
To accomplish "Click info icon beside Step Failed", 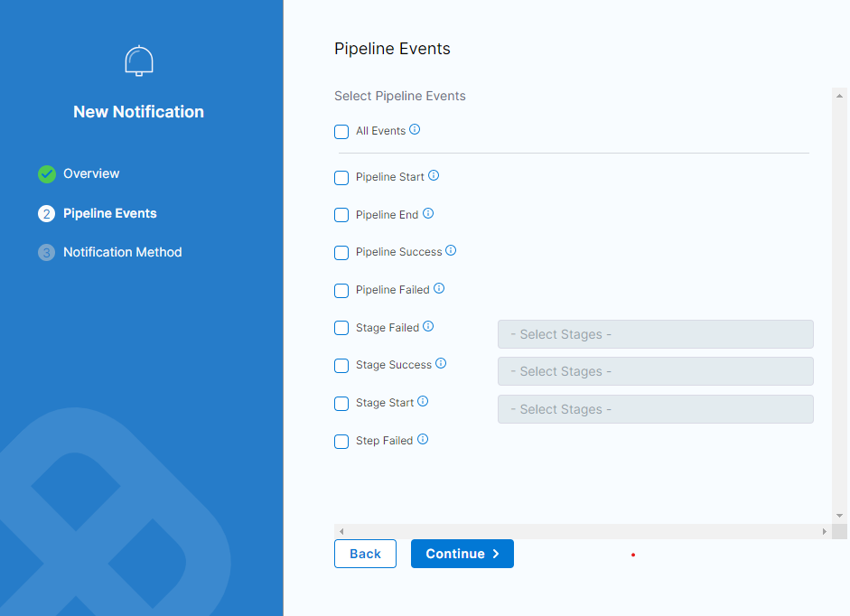I will (x=422, y=440).
